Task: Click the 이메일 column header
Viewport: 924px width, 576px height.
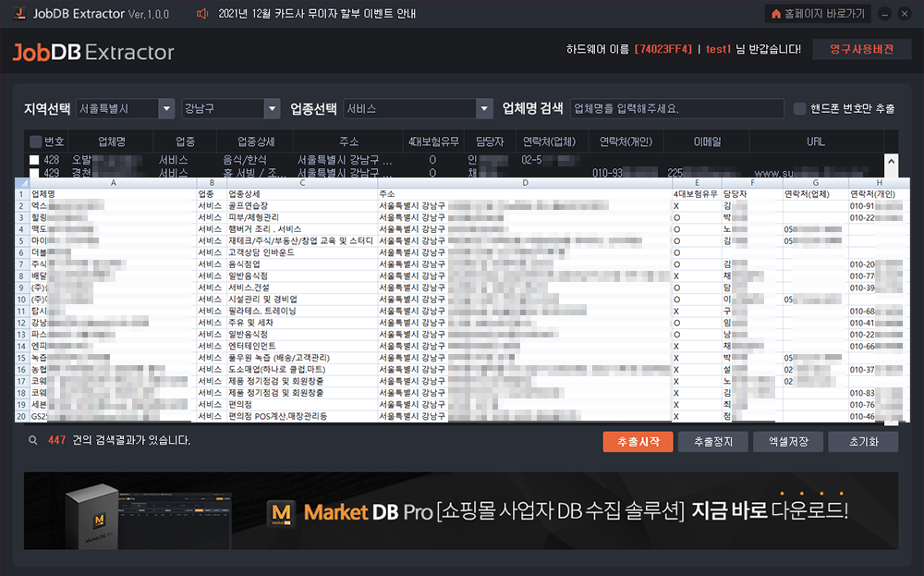Action: tap(707, 141)
